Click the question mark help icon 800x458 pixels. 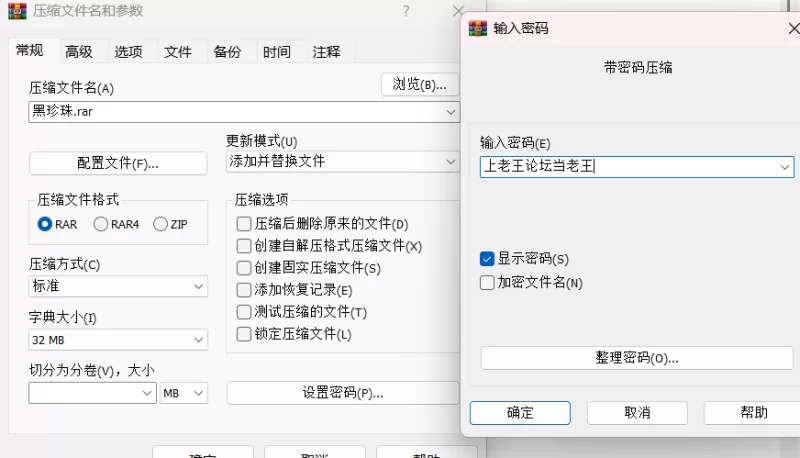406,11
